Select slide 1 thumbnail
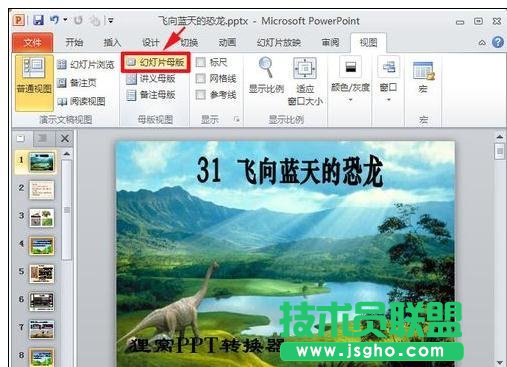The height and width of the screenshot is (367, 507). tap(42, 162)
